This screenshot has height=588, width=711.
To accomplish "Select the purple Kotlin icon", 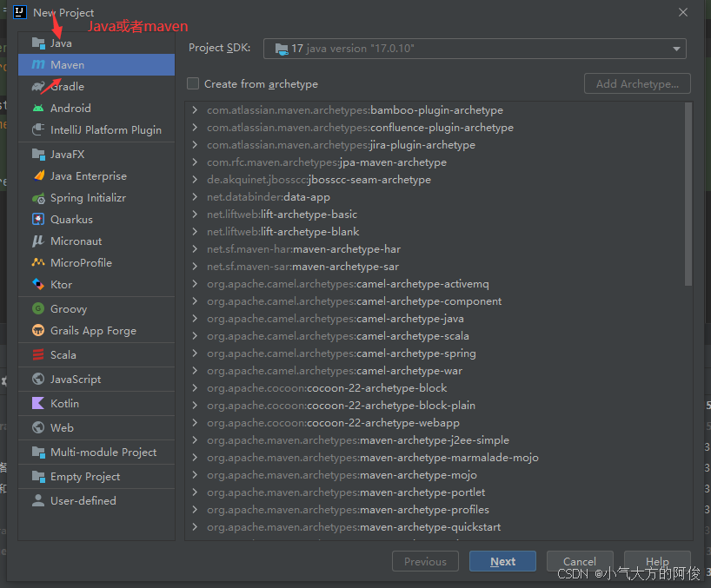I will tap(38, 403).
